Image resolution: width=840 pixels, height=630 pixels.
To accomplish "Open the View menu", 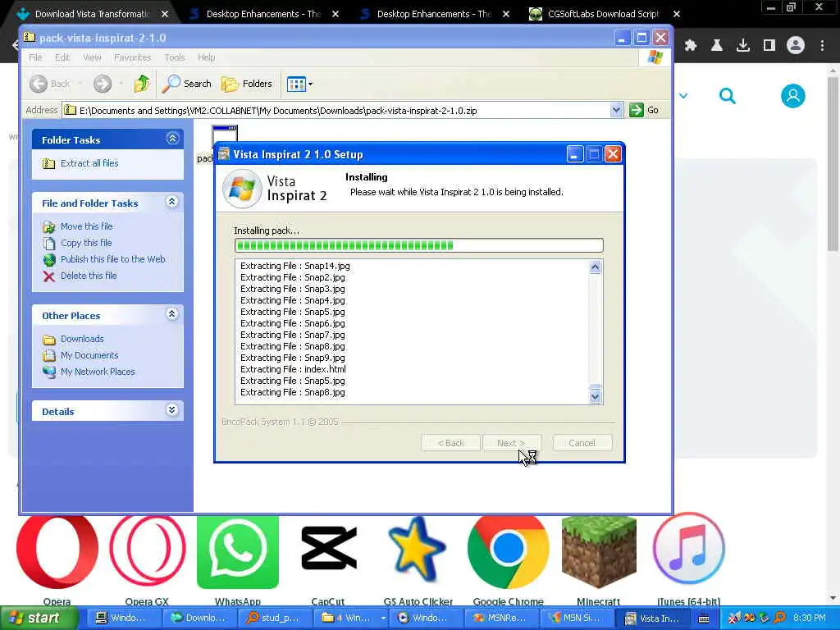I will [x=92, y=57].
